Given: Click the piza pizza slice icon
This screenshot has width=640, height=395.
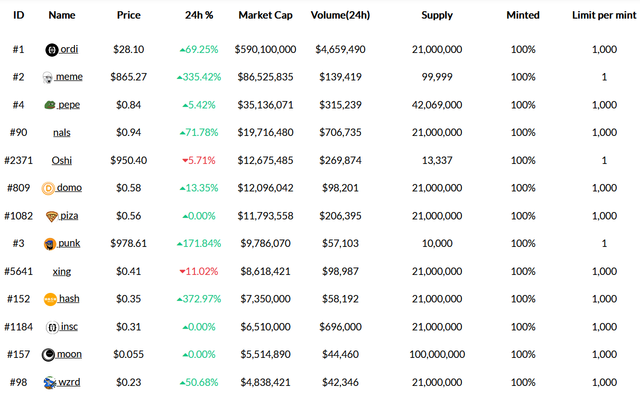Looking at the screenshot, I should click(x=51, y=216).
